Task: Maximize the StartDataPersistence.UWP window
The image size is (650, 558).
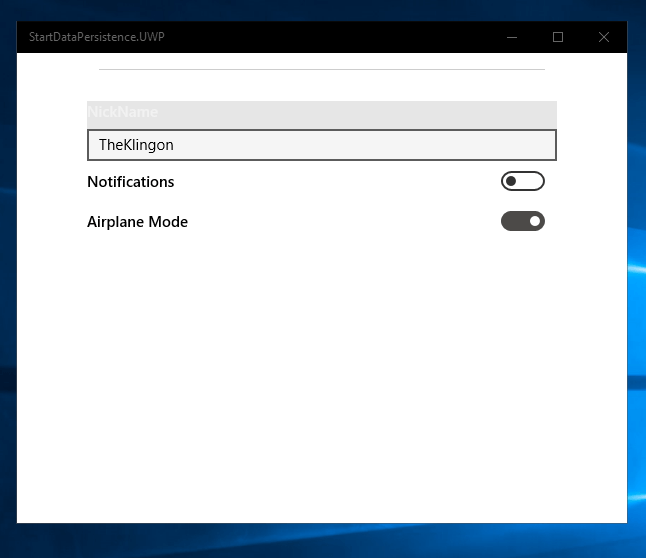Action: pos(558,37)
